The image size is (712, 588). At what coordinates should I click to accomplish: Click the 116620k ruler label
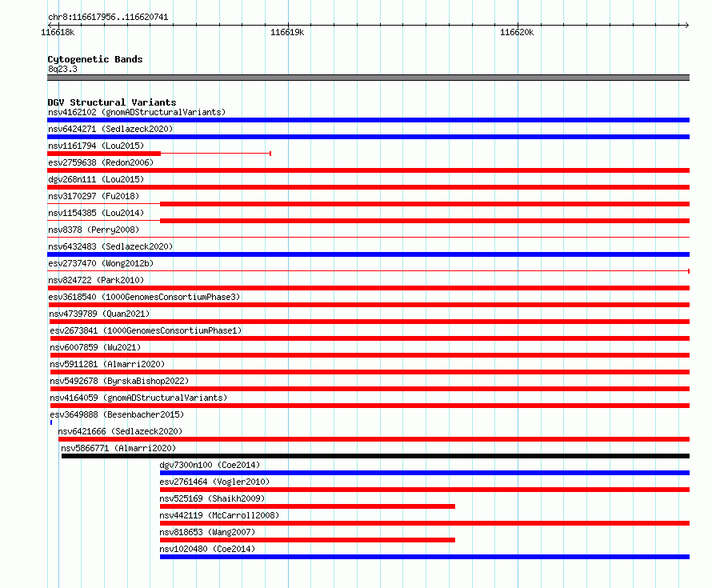[517, 32]
